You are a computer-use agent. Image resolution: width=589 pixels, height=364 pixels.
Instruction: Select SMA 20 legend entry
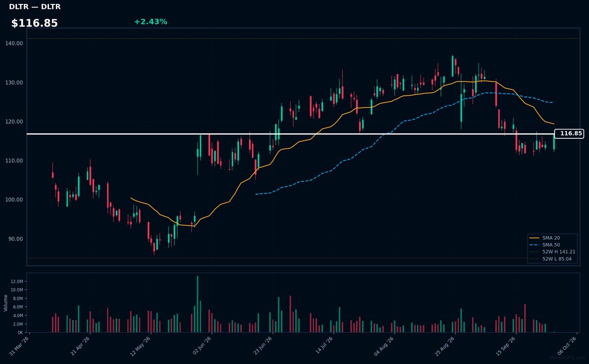552,238
